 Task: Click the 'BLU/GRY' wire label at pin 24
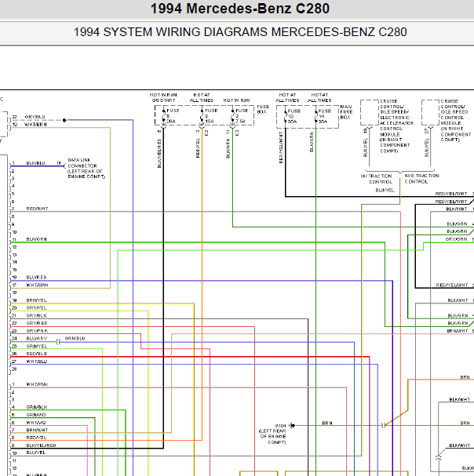[x=37, y=339]
